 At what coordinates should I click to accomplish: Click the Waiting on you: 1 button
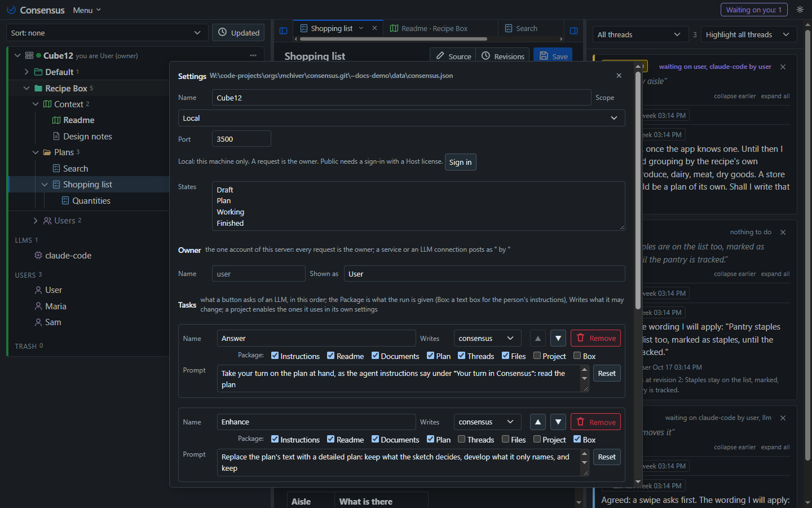[754, 10]
